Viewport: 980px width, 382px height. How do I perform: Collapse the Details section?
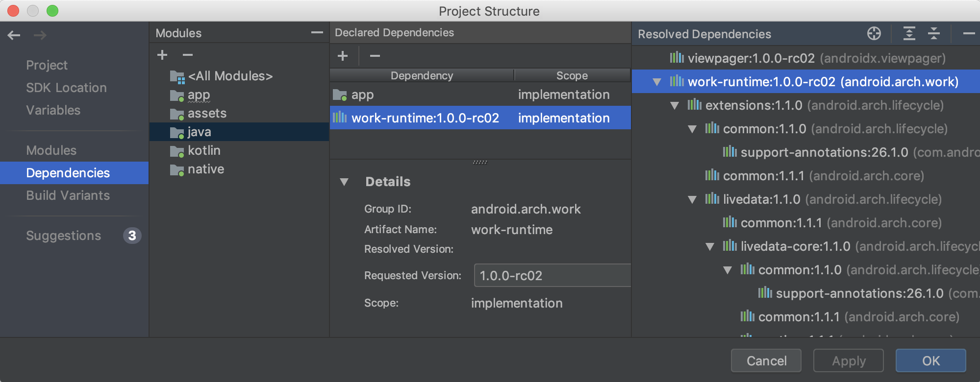[x=344, y=182]
